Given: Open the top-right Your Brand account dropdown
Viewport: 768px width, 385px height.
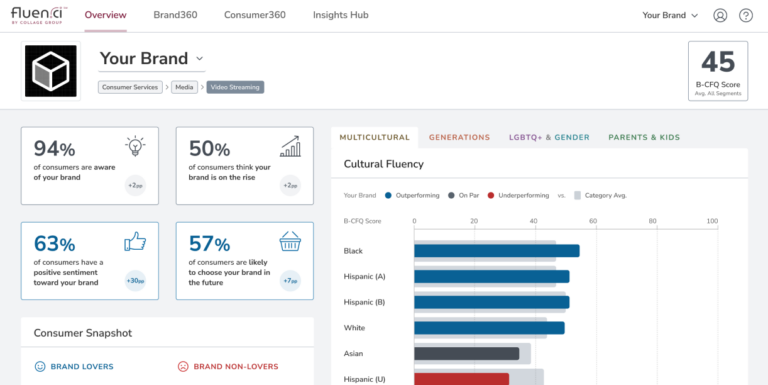Looking at the screenshot, I should 670,15.
